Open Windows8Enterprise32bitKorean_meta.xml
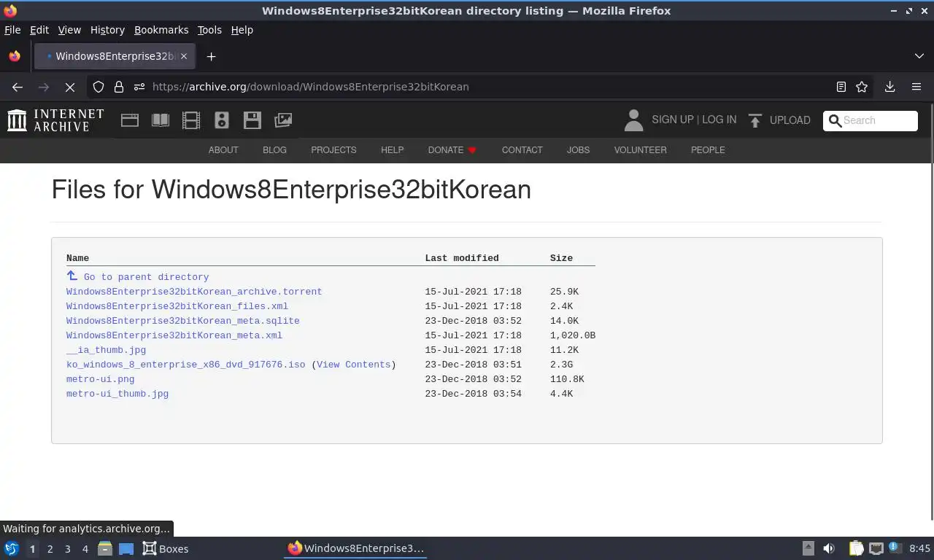934x560 pixels. point(174,335)
